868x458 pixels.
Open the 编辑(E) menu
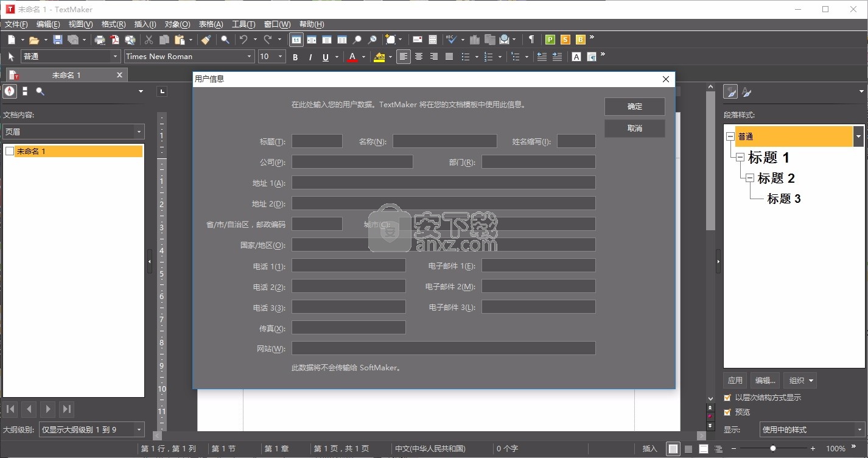48,24
